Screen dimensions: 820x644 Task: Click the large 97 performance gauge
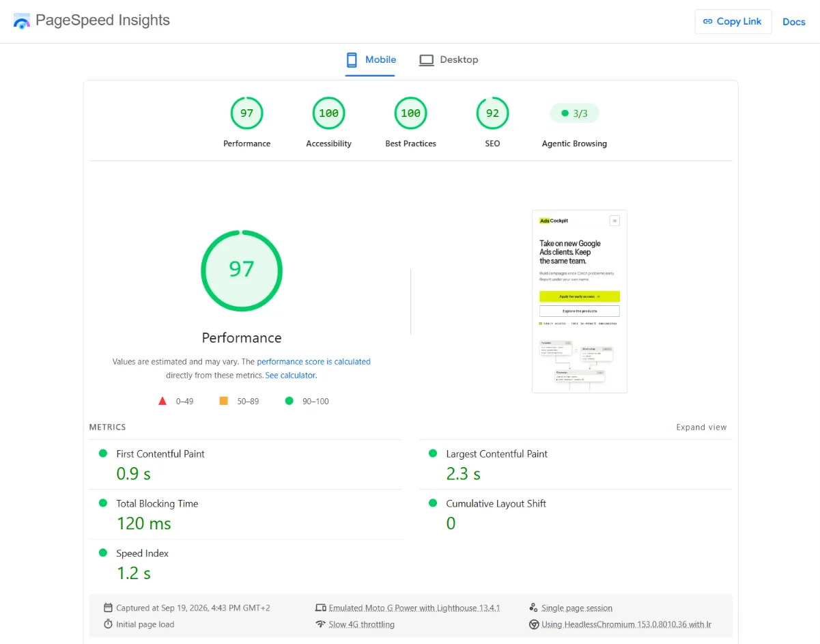click(x=242, y=270)
